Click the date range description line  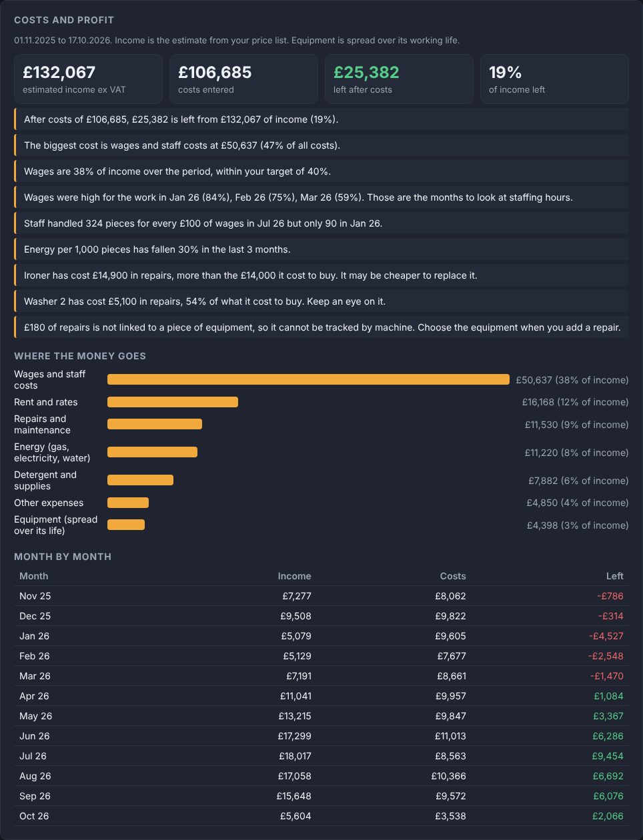[237, 40]
